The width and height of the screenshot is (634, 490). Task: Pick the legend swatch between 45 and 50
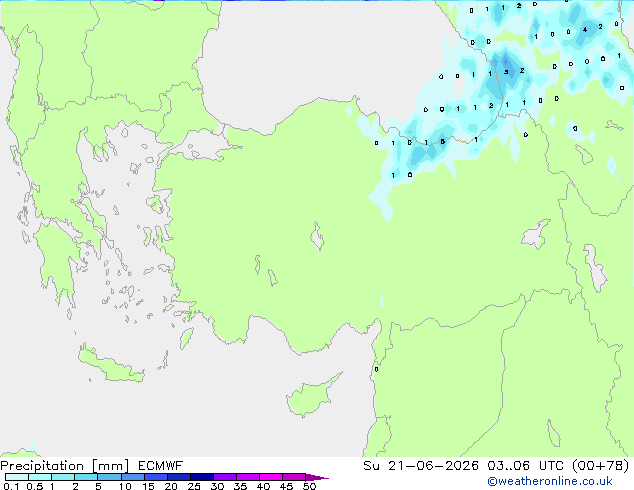[294, 477]
